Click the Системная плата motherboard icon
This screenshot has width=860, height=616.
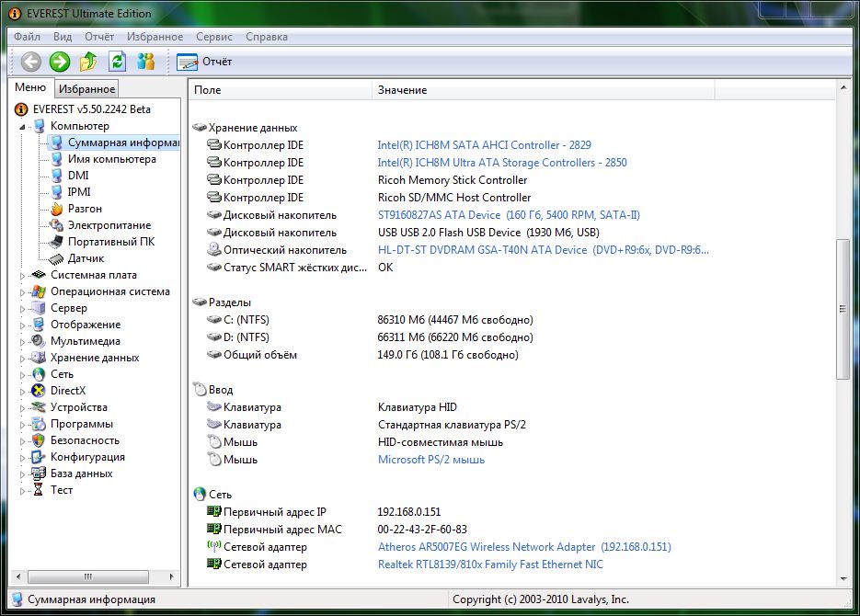39,275
